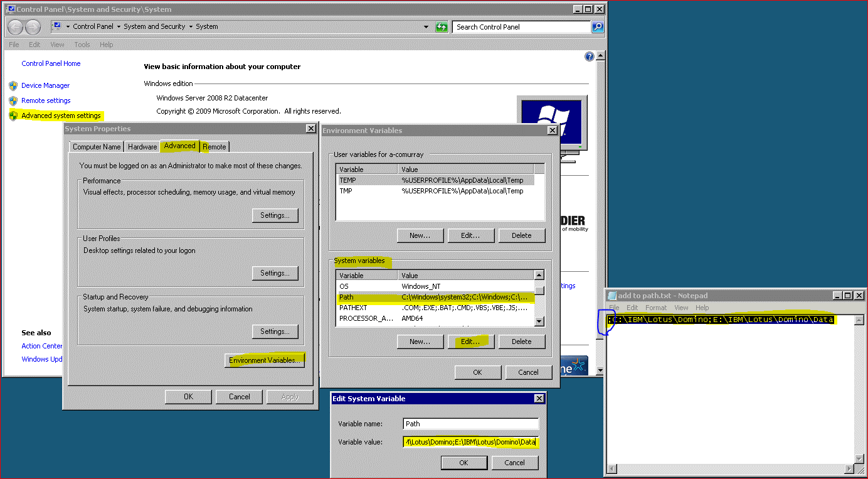The height and width of the screenshot is (479, 868).
Task: Focus the Search Control Panel box
Action: click(x=522, y=26)
